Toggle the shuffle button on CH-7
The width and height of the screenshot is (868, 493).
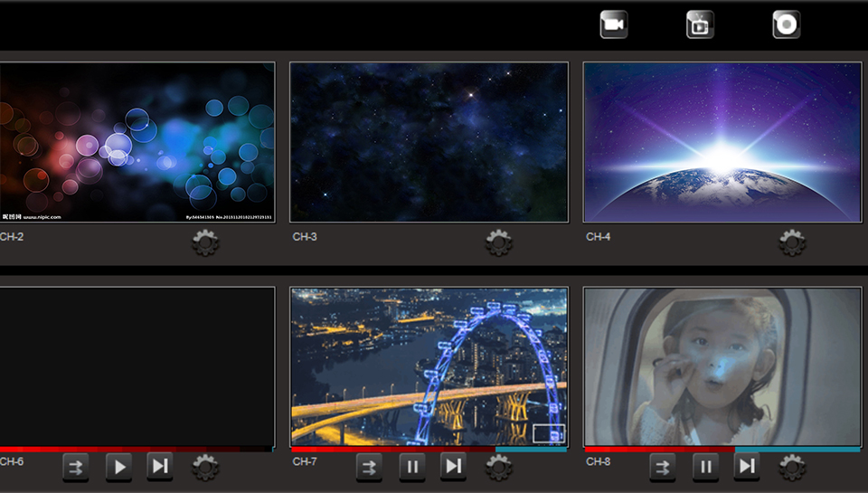[369, 467]
